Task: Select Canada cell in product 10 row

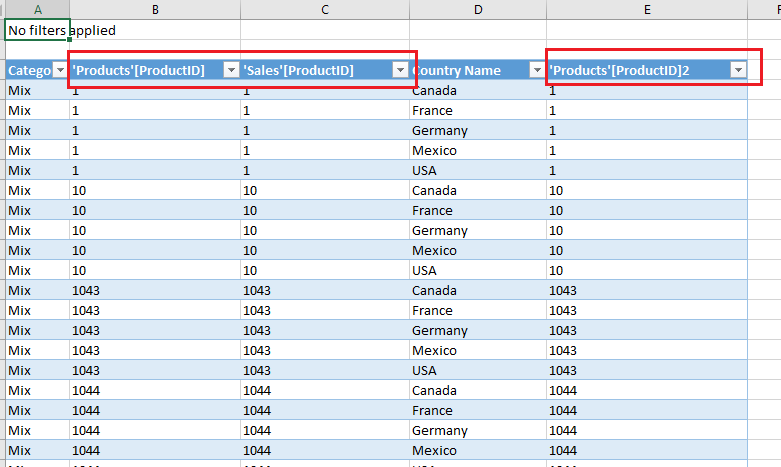Action: point(478,190)
